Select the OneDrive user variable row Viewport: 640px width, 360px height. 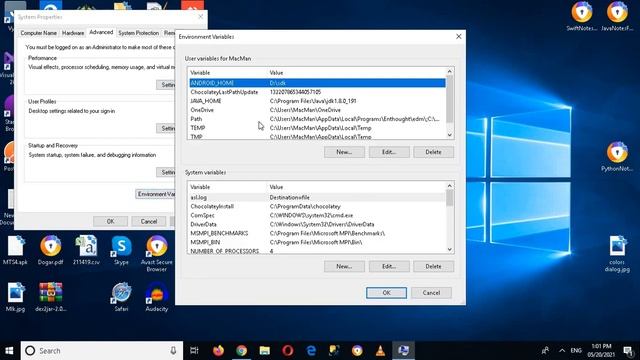317,110
